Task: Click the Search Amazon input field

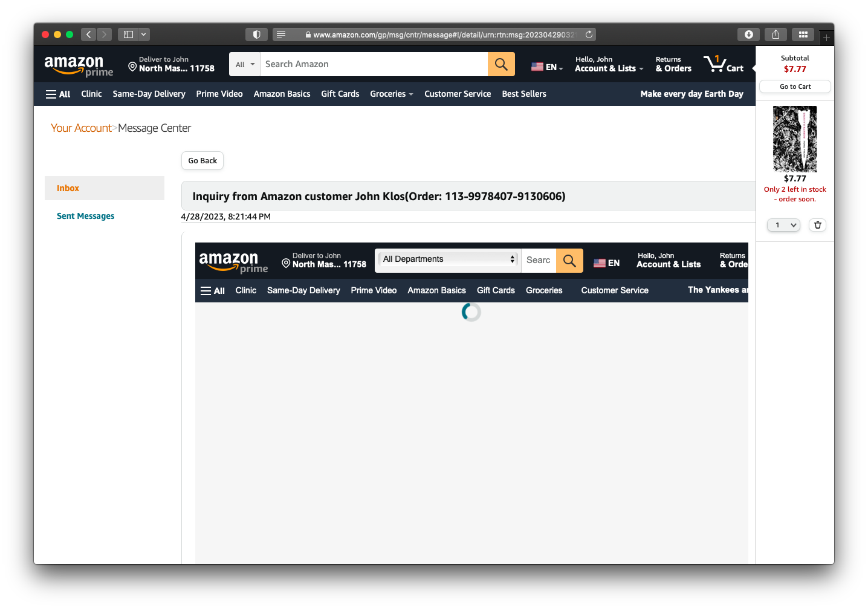Action: pos(374,64)
